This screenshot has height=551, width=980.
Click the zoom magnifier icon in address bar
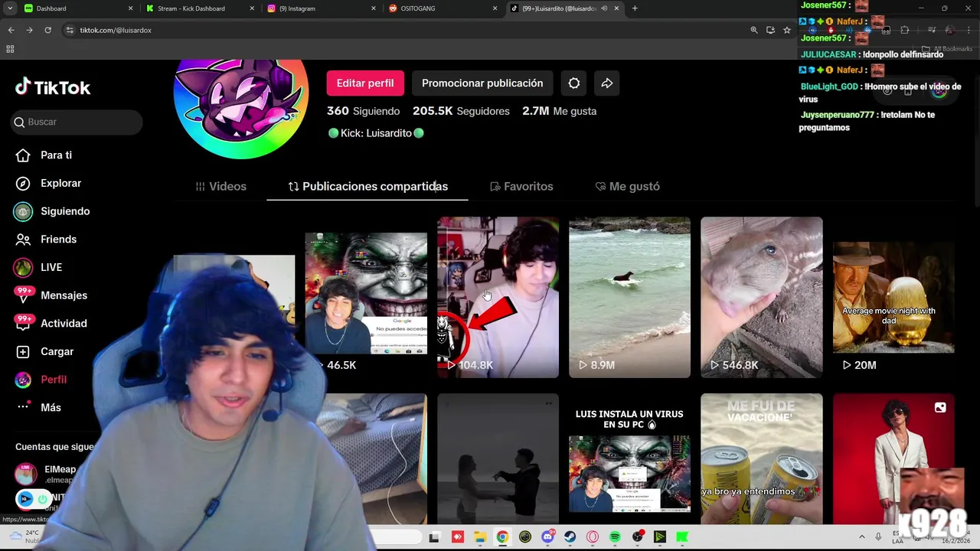coord(754,30)
